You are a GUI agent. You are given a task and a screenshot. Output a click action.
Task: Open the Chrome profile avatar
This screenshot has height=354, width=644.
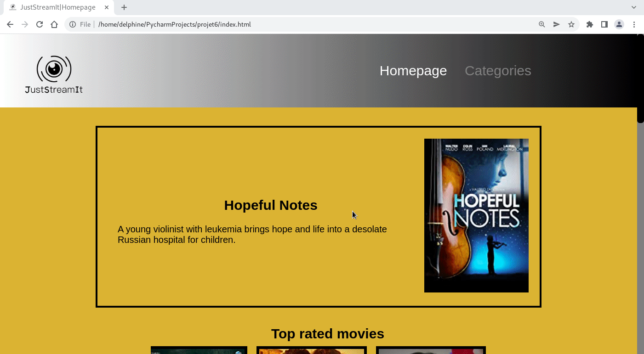619,24
